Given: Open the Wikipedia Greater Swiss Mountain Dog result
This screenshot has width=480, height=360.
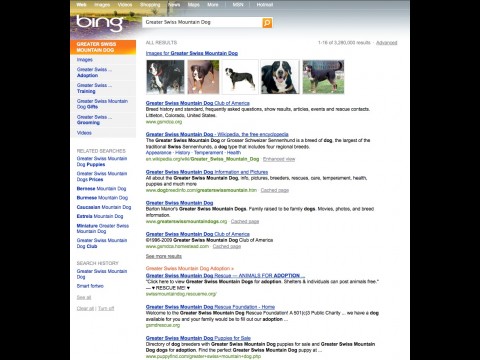Looking at the screenshot, I should 217,134.
